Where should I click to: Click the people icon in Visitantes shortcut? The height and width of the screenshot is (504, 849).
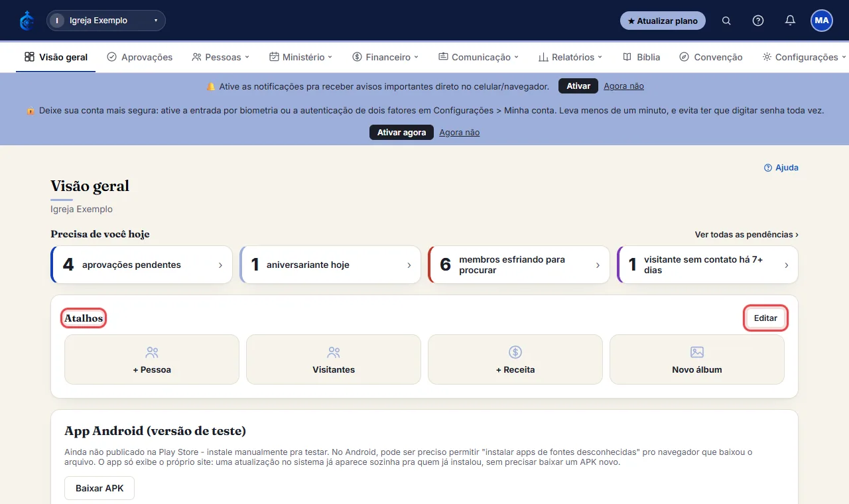pyautogui.click(x=334, y=352)
